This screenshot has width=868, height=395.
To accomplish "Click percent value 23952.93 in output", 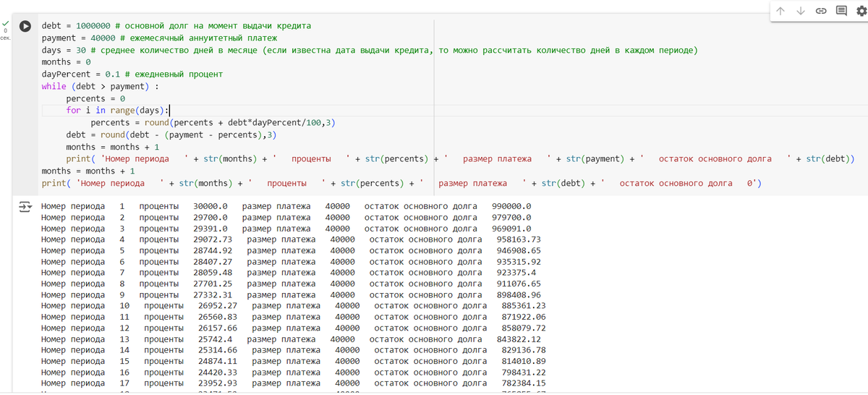I will 218,383.
